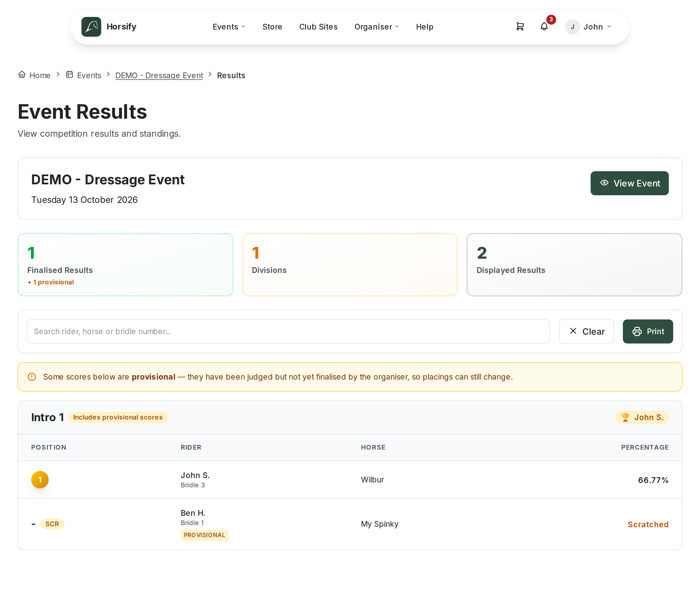Image resolution: width=700 pixels, height=594 pixels.
Task: Open the notifications bell icon
Action: (x=544, y=26)
